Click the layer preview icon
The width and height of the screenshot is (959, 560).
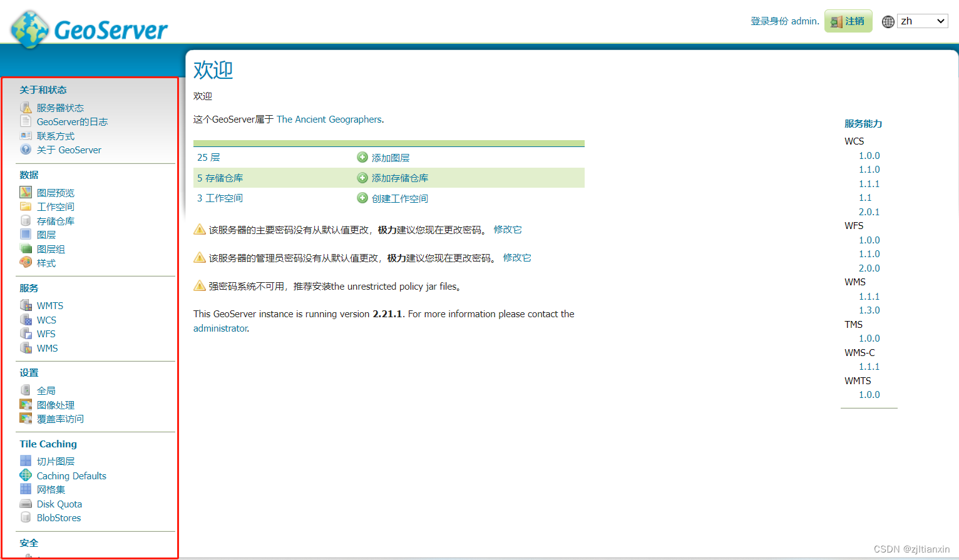pos(26,193)
